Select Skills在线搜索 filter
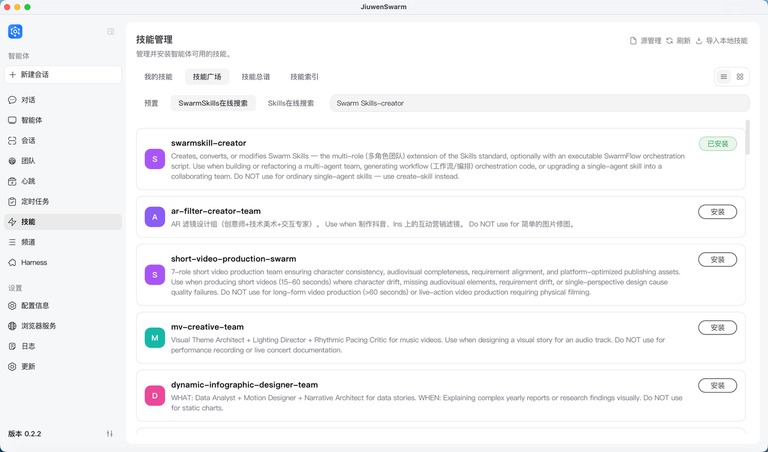 tap(291, 103)
